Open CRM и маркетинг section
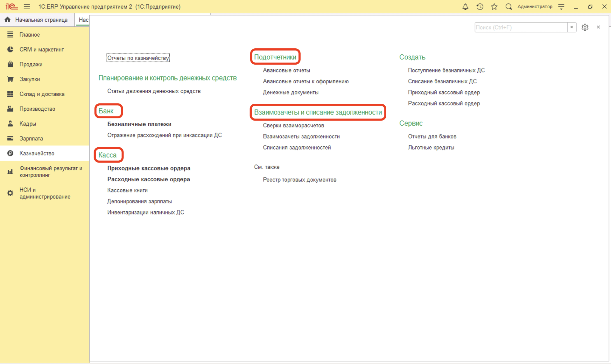This screenshot has width=611, height=364. 41,49
